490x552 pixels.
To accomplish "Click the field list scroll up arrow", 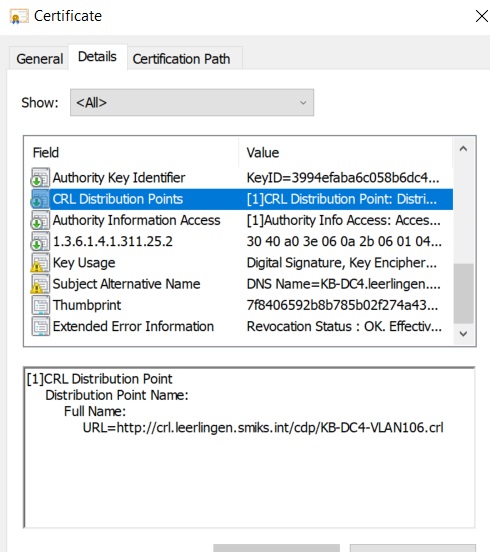I will click(x=463, y=149).
